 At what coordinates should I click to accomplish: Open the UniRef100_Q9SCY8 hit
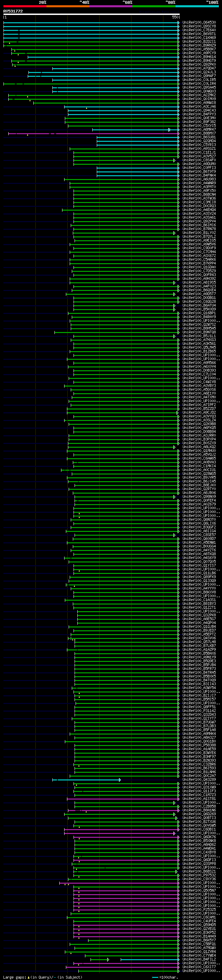point(199,26)
